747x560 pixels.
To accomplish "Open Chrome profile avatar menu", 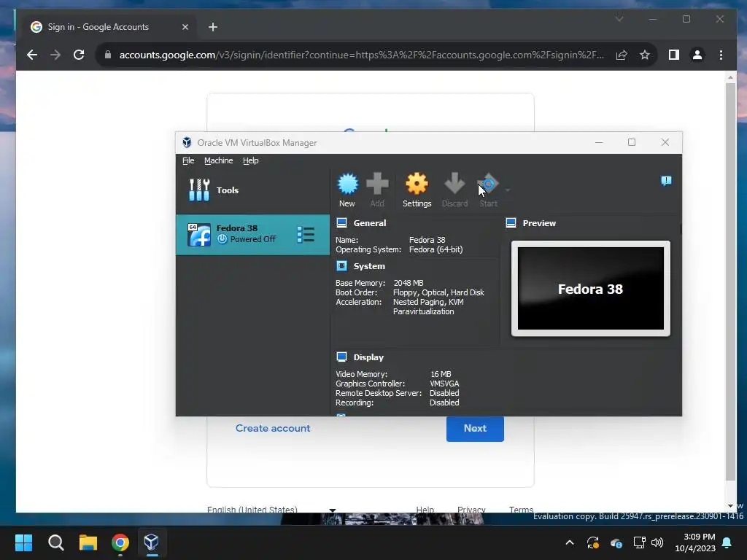I will click(697, 55).
